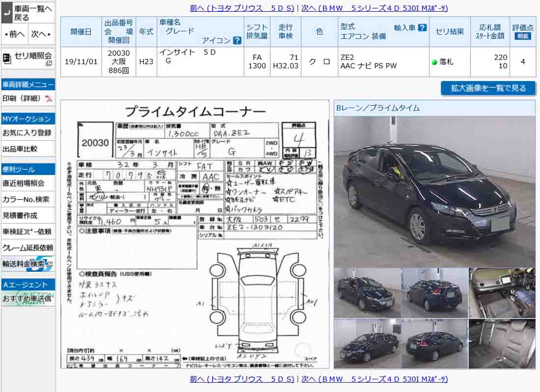Click the 便利ツール section header
Screen dimensions: 540x392
coord(28,169)
